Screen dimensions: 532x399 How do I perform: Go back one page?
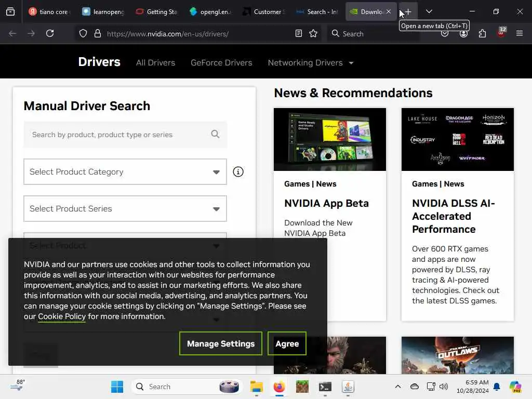(12, 33)
